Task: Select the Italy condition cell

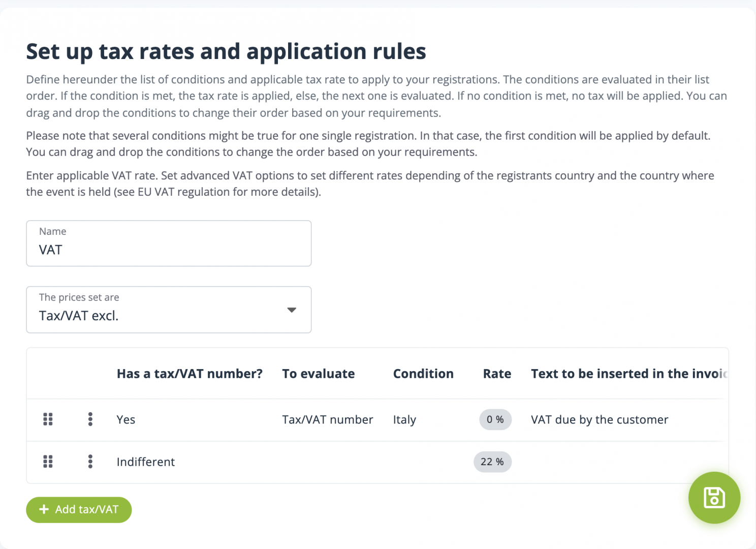Action: [404, 420]
